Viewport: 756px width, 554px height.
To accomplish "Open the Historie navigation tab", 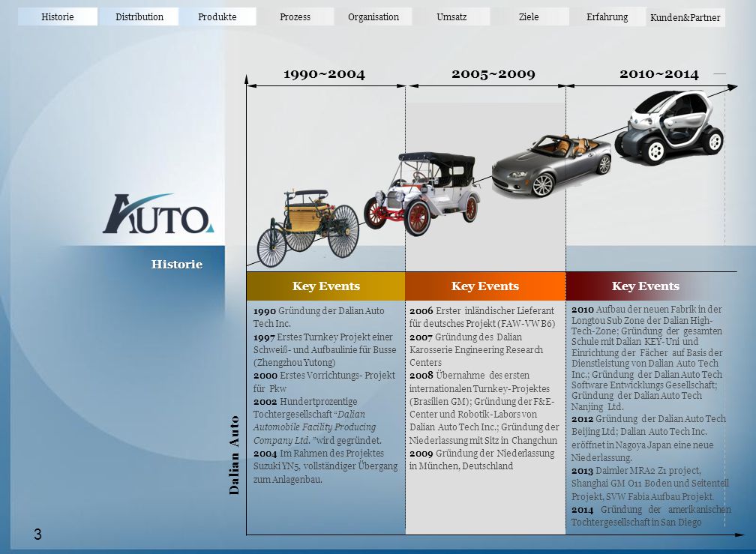I will point(58,16).
